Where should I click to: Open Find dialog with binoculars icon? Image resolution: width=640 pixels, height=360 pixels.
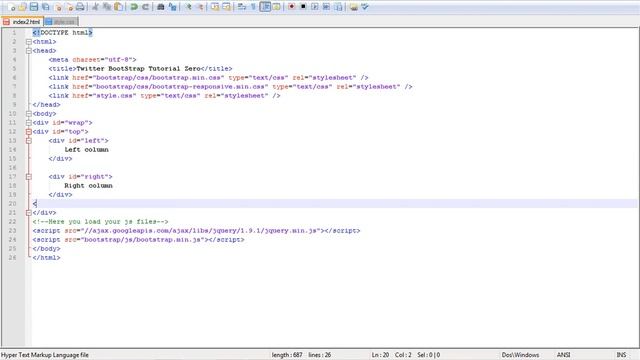point(160,7)
